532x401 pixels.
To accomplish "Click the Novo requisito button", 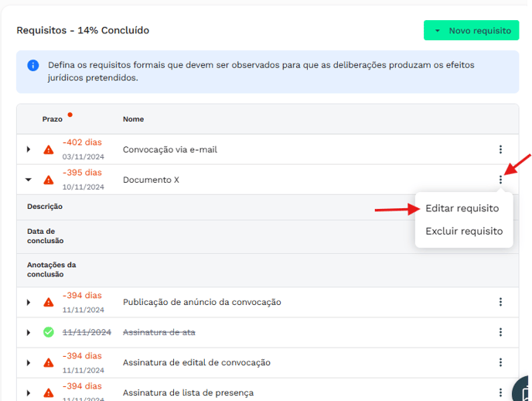I will [x=471, y=31].
